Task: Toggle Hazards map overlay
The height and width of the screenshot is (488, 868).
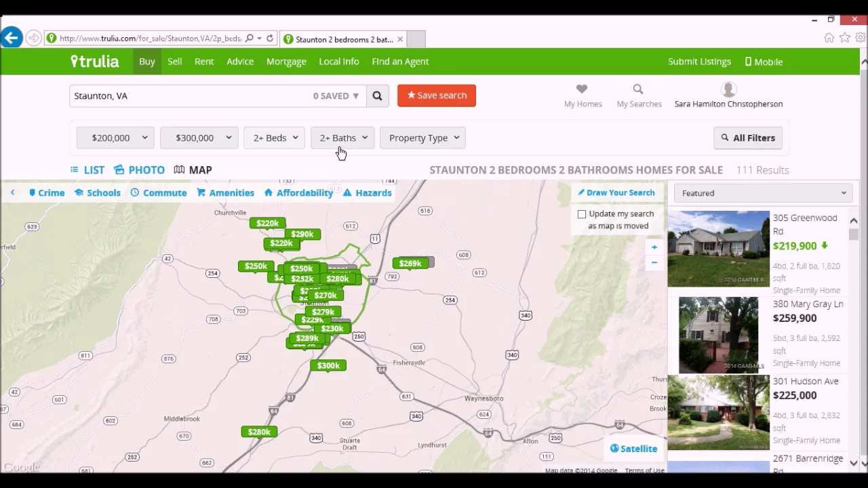Action: 367,193
